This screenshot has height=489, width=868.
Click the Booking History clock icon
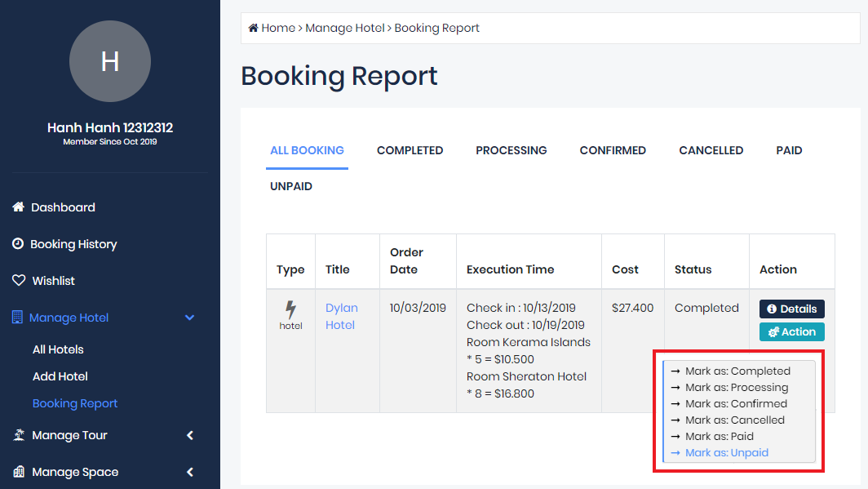click(18, 244)
